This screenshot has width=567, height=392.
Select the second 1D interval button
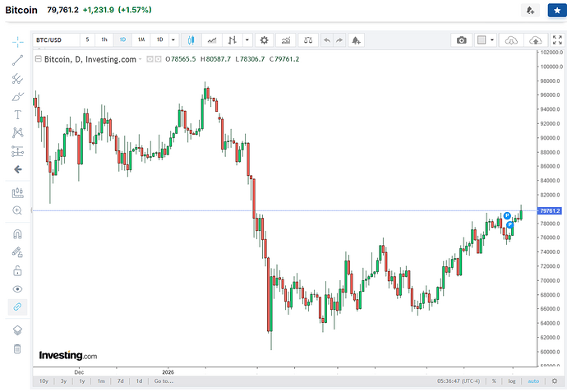pyautogui.click(x=160, y=39)
